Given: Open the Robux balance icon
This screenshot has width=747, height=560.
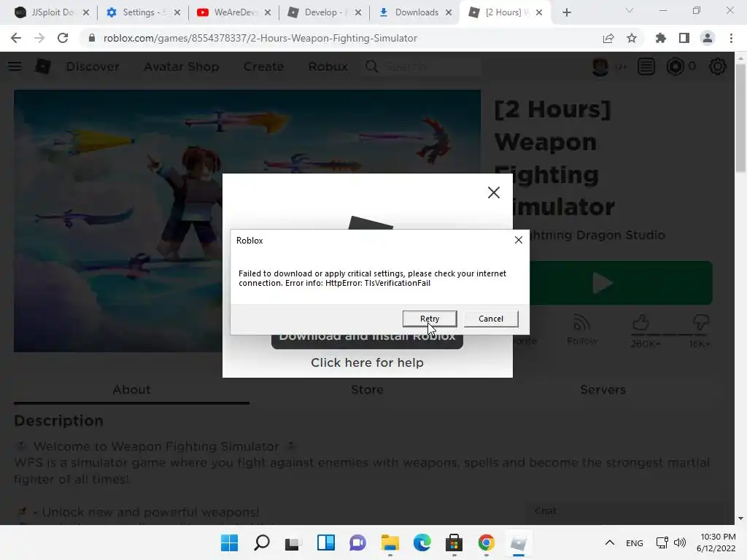Looking at the screenshot, I should pos(675,66).
